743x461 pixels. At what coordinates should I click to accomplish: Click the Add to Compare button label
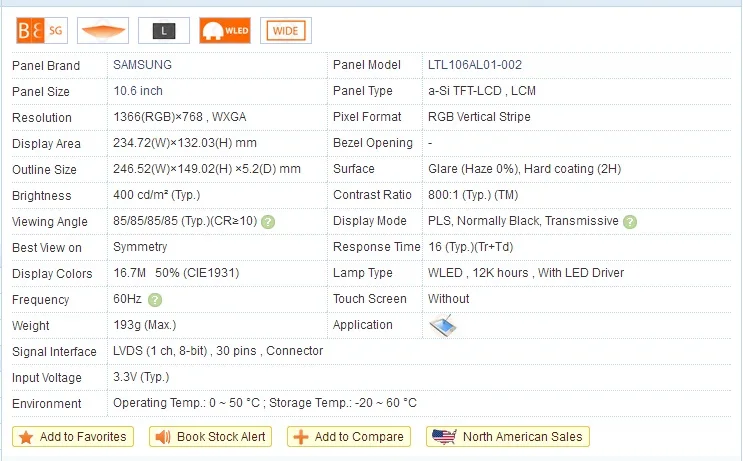tap(359, 437)
